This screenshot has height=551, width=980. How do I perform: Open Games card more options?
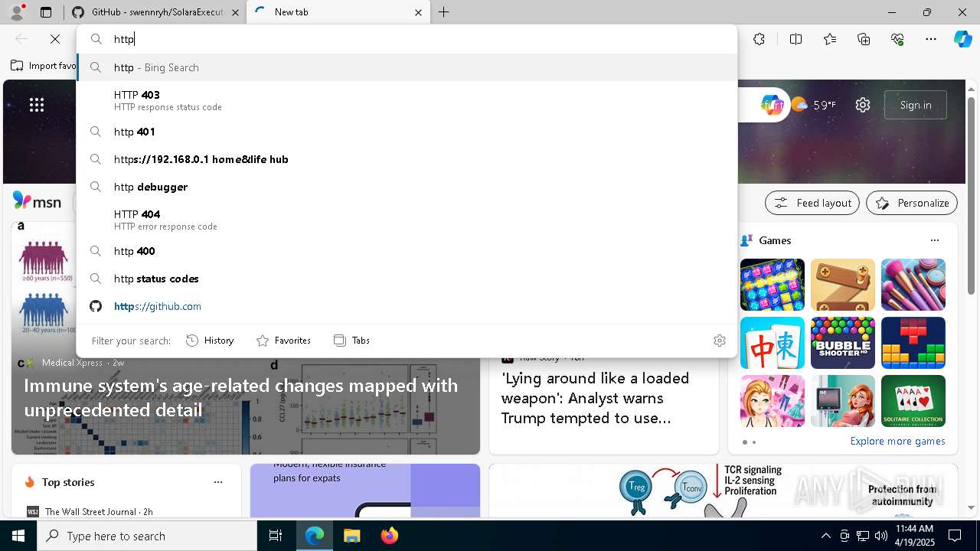(x=934, y=240)
